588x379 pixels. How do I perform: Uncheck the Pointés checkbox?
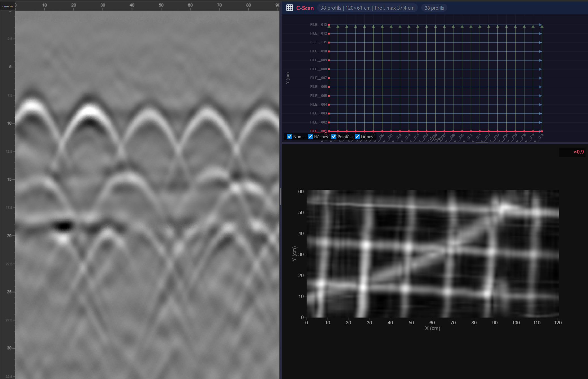click(334, 137)
